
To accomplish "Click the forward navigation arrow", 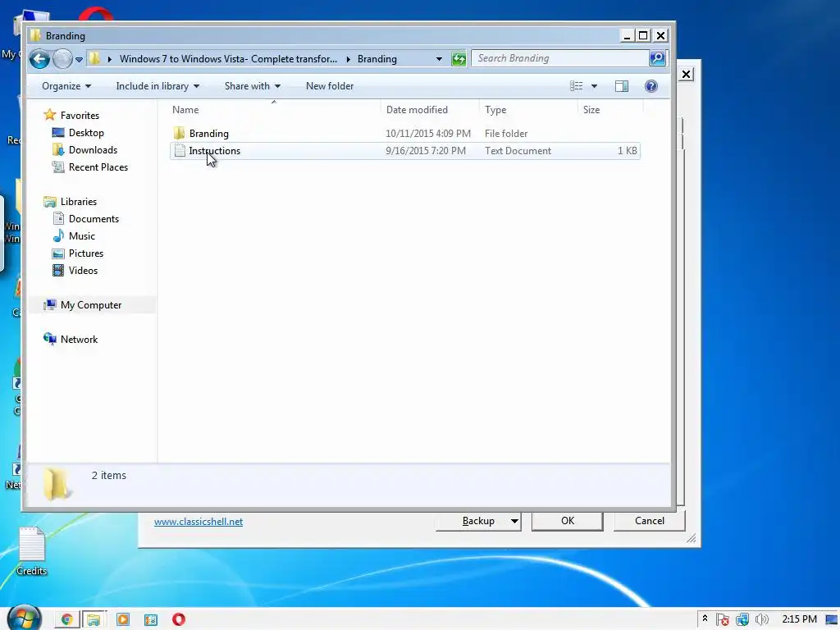I will tap(62, 59).
